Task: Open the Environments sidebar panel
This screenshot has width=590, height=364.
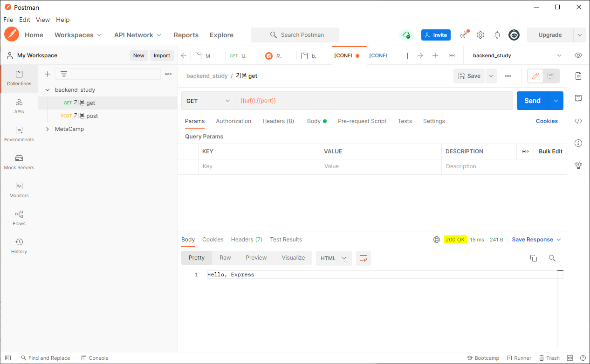Action: [19, 134]
